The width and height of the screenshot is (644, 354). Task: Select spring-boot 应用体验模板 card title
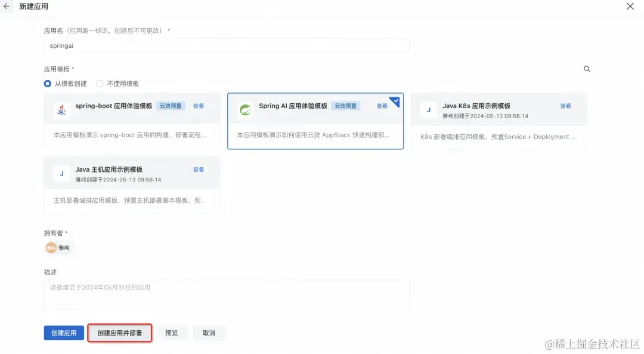click(x=114, y=106)
